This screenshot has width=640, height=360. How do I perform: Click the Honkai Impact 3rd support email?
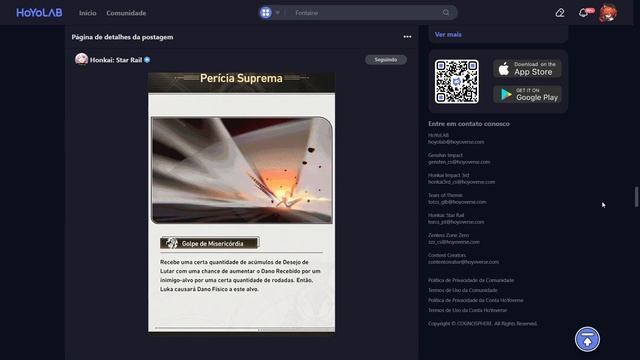[x=461, y=182]
